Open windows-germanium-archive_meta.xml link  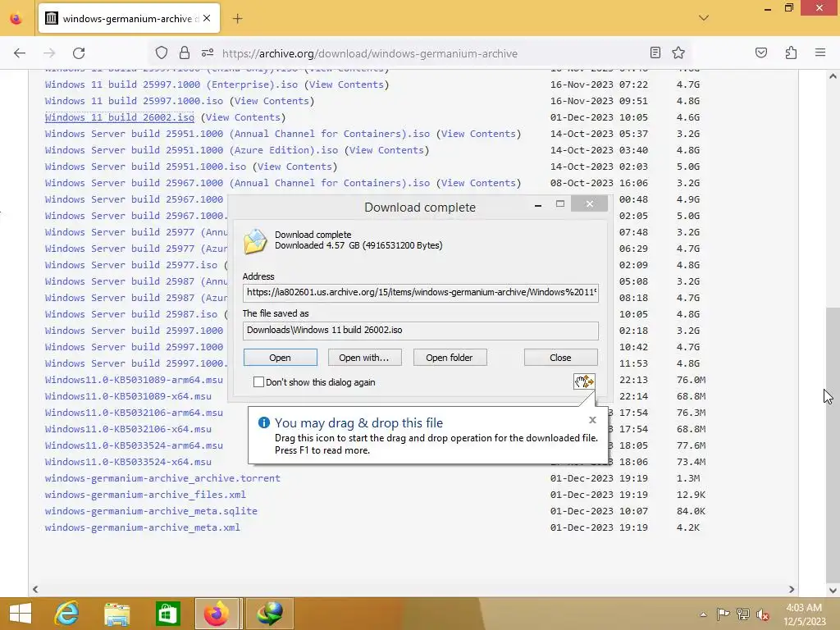point(143,527)
